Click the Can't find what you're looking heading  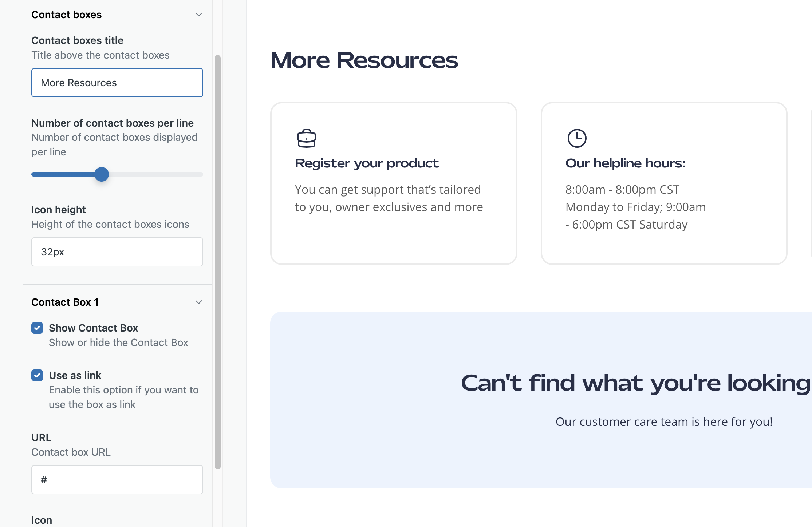[635, 383]
